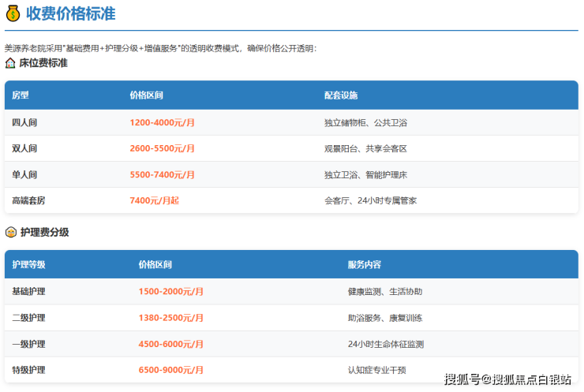Click the 护理等级 column header

tap(28, 265)
